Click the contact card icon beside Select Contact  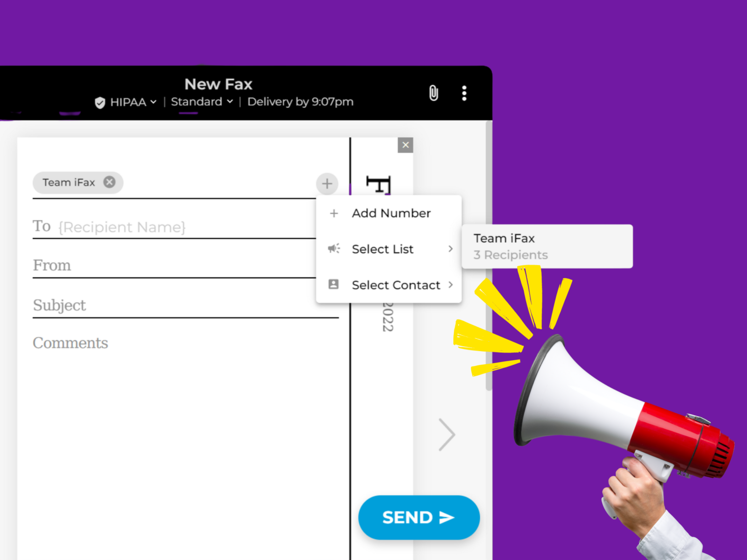click(334, 284)
